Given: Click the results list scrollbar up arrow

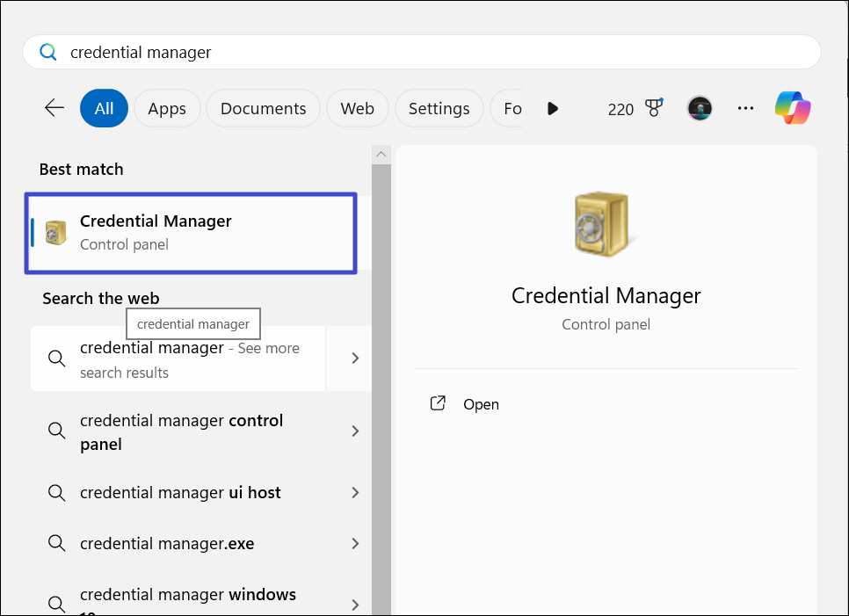Looking at the screenshot, I should click(x=381, y=155).
